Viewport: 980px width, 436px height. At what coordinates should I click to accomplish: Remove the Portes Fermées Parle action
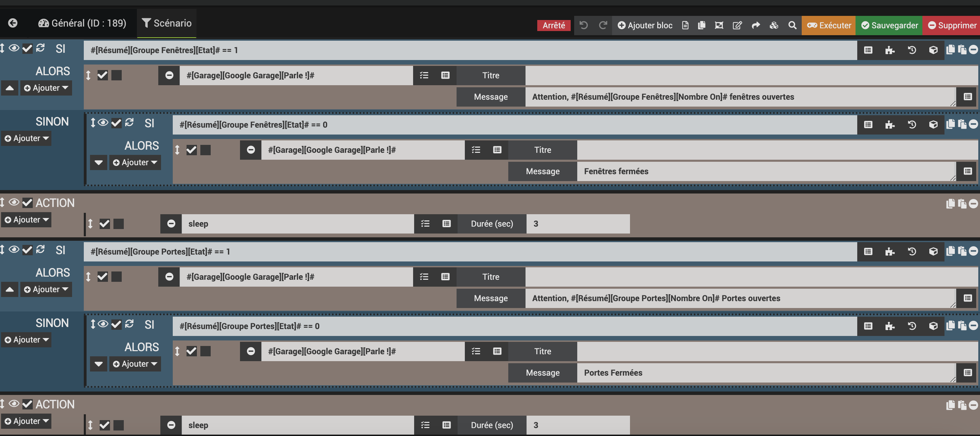click(x=251, y=351)
